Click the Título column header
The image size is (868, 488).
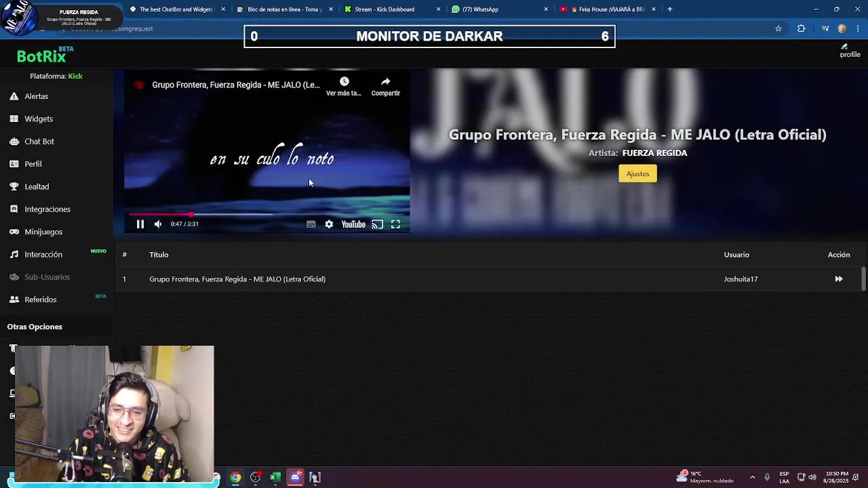159,255
